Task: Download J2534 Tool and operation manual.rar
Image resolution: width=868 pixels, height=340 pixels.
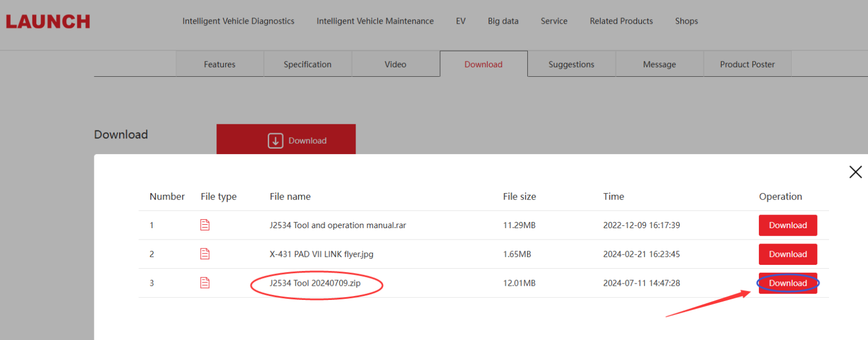Action: click(787, 225)
